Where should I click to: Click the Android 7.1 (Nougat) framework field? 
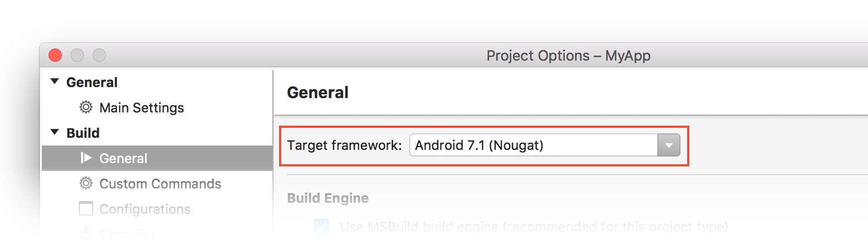point(533,145)
